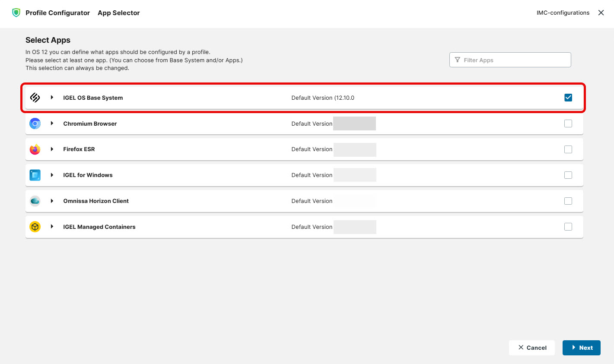Click the IGEL for Windows name text

pos(88,175)
